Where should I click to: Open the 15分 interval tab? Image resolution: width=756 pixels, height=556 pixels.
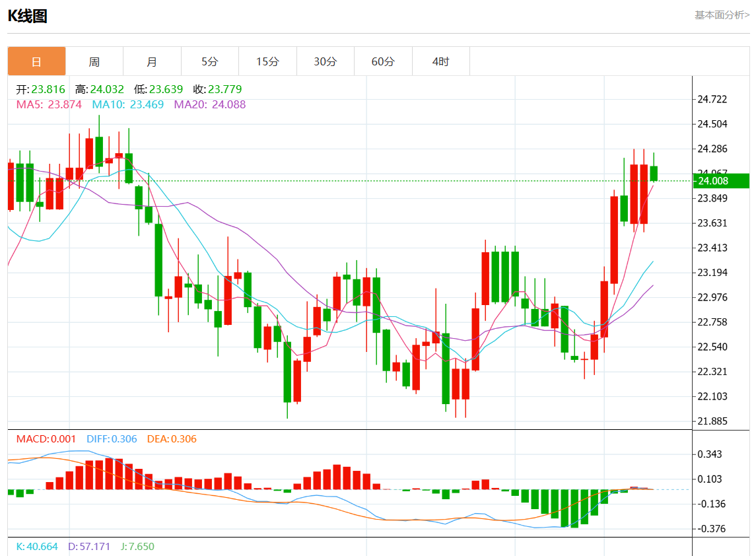click(267, 61)
